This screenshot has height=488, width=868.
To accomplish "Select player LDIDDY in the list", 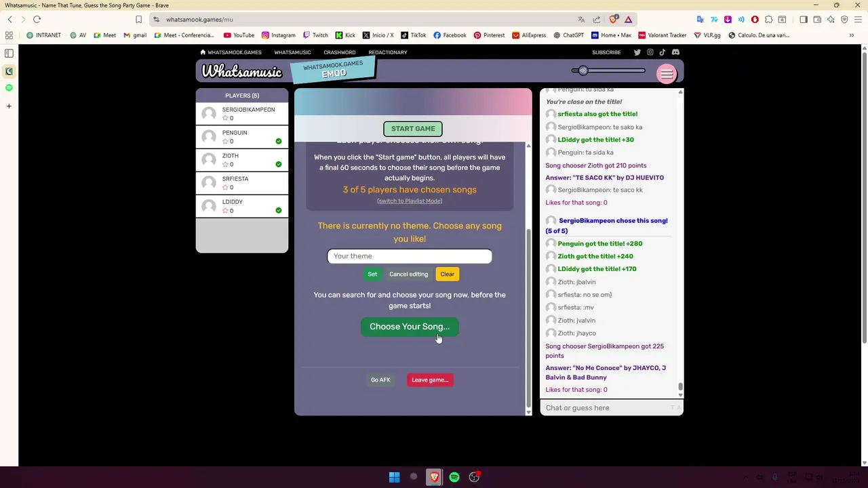I will point(242,206).
